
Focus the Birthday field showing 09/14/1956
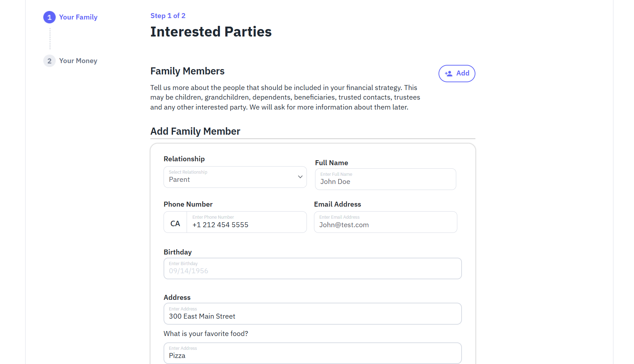pos(312,269)
